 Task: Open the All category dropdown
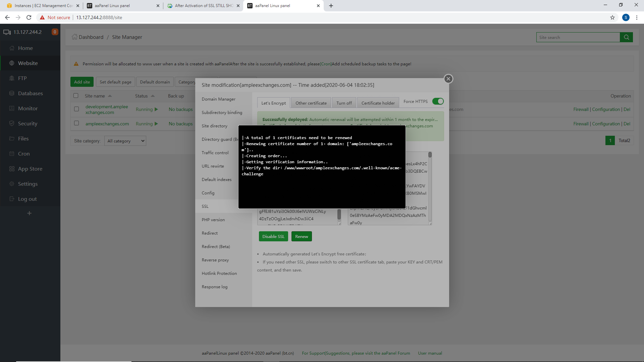tap(125, 141)
